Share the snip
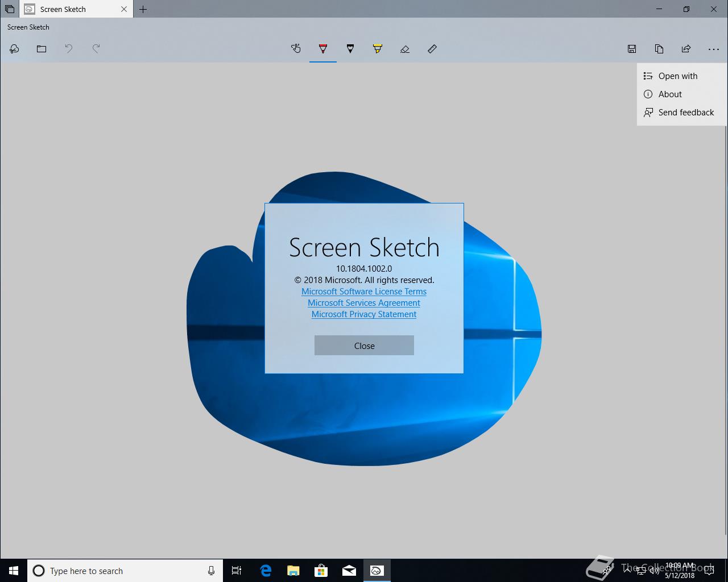 coord(686,49)
